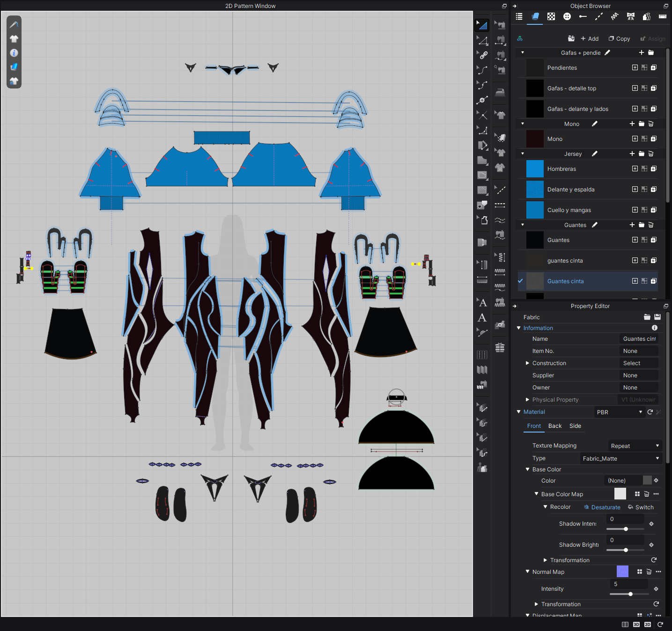The image size is (672, 631).
Task: Switch to the 3D window layout icon
Action: point(636,624)
